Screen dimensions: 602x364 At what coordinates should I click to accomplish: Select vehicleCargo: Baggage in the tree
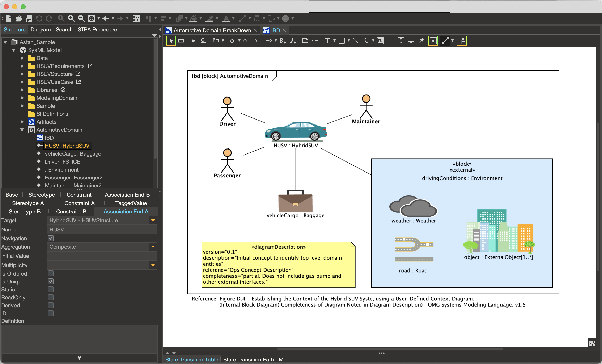coord(73,153)
